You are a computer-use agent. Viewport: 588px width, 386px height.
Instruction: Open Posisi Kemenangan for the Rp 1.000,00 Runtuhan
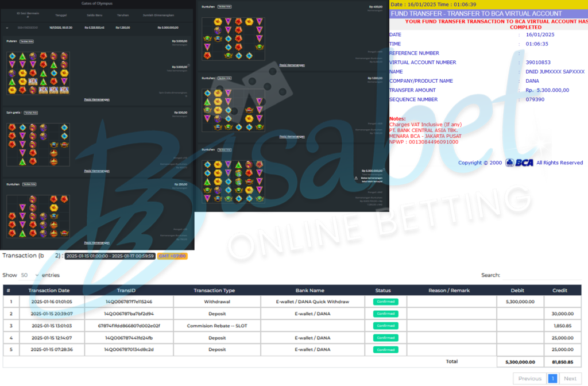292,137
